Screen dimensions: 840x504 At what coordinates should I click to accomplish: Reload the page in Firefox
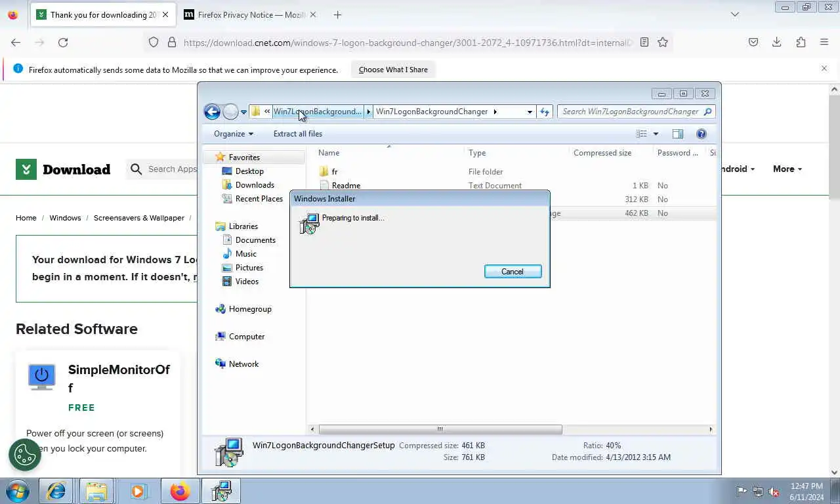[x=63, y=42]
